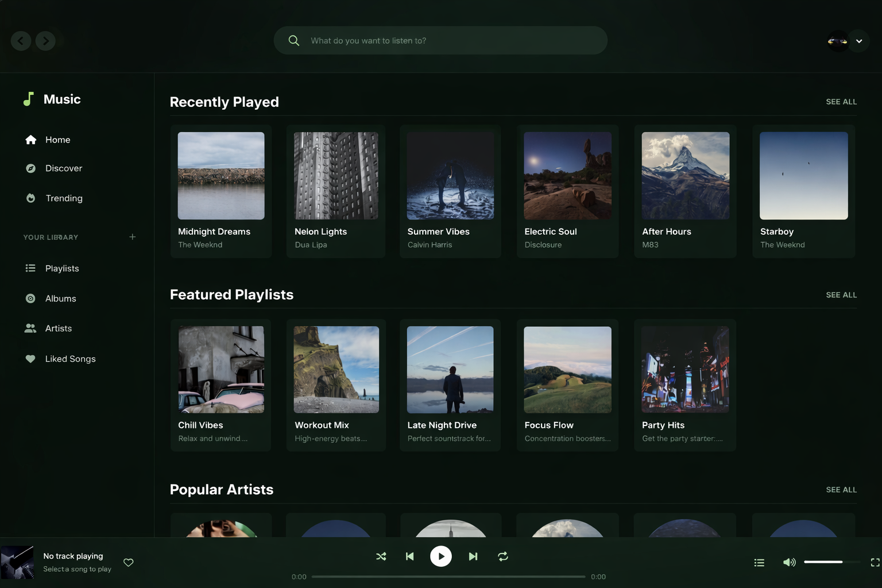The image size is (882, 588).
Task: Mute audio with the volume icon
Action: click(x=789, y=562)
